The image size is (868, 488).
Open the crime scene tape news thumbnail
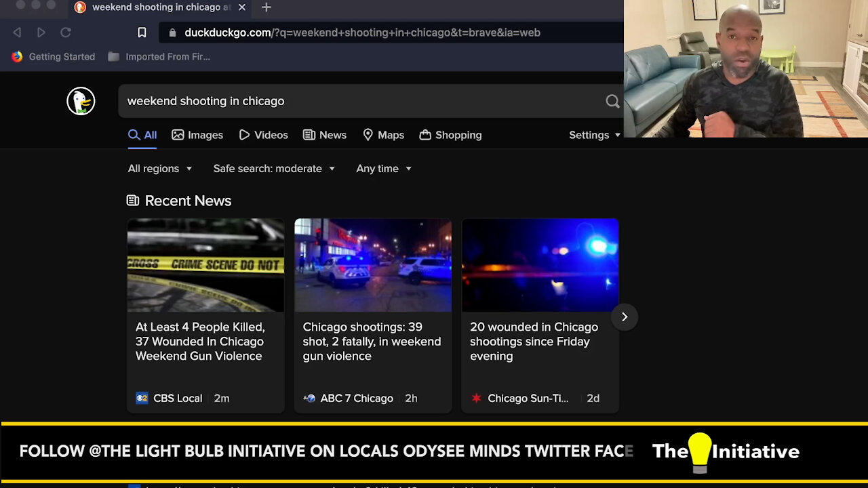[x=205, y=265]
